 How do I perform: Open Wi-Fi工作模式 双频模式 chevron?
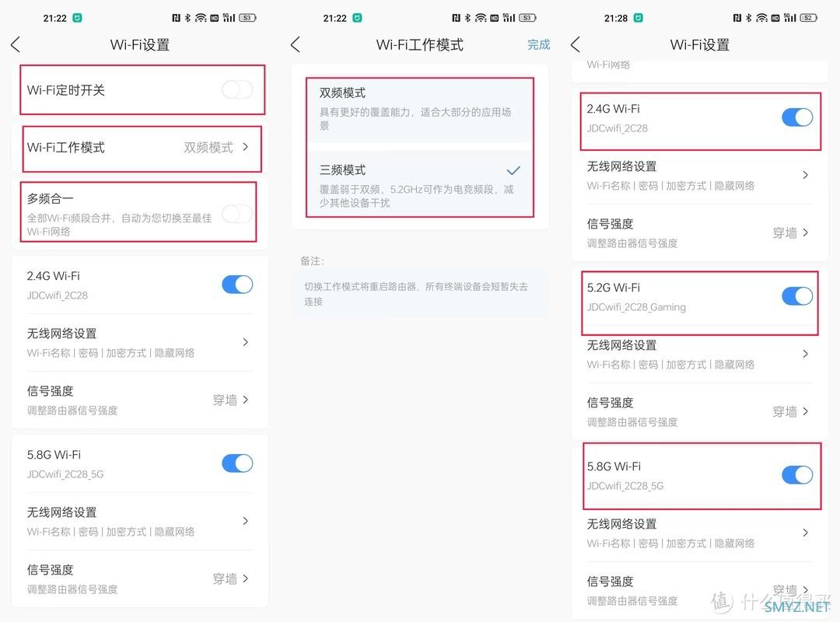(245, 147)
